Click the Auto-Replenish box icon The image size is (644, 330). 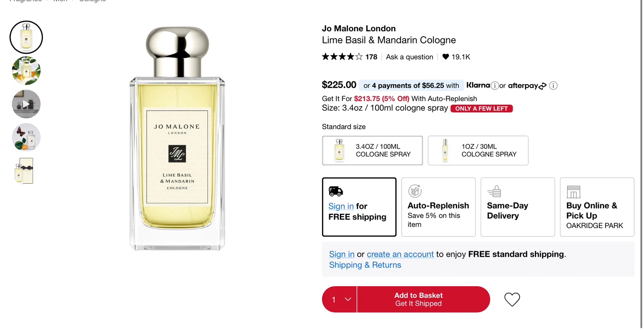(x=415, y=191)
